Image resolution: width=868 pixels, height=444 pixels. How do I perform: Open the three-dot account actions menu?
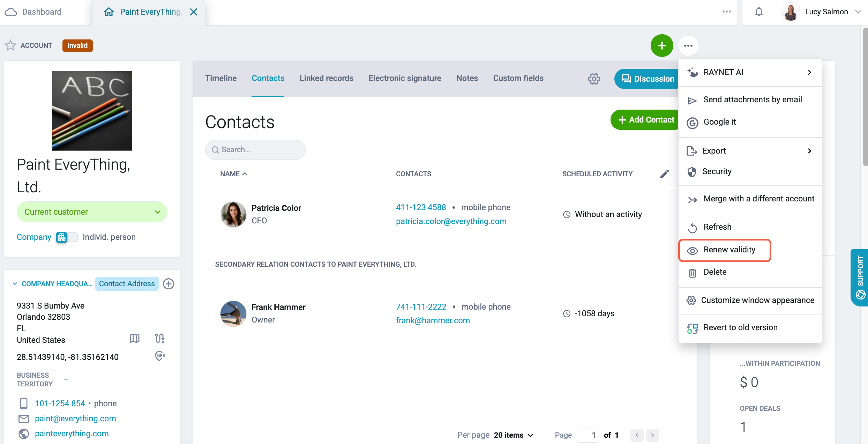click(x=688, y=46)
